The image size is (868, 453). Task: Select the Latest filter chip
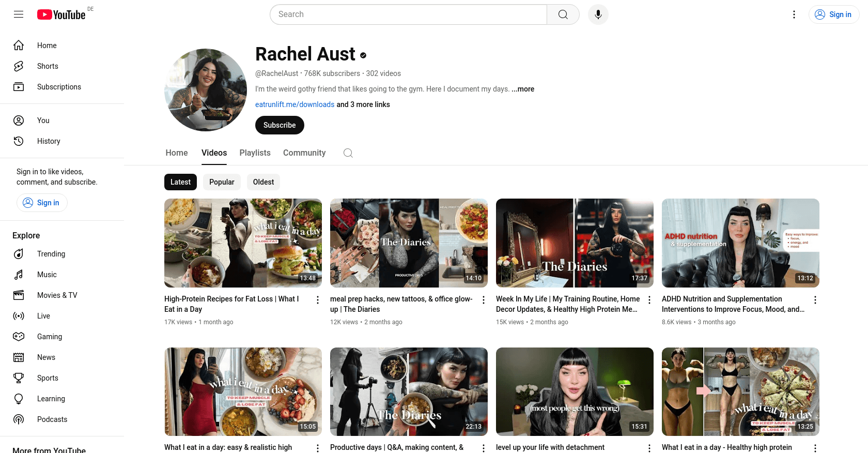click(180, 182)
